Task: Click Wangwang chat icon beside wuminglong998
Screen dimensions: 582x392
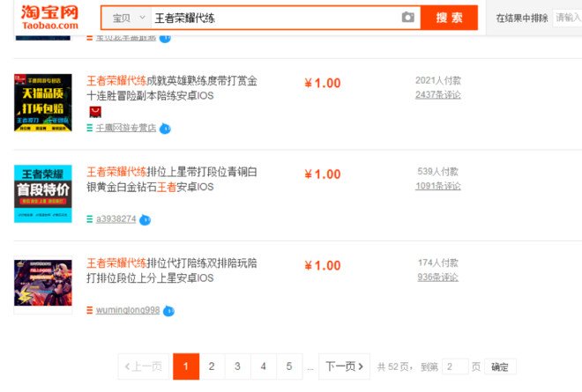Action: click(169, 311)
